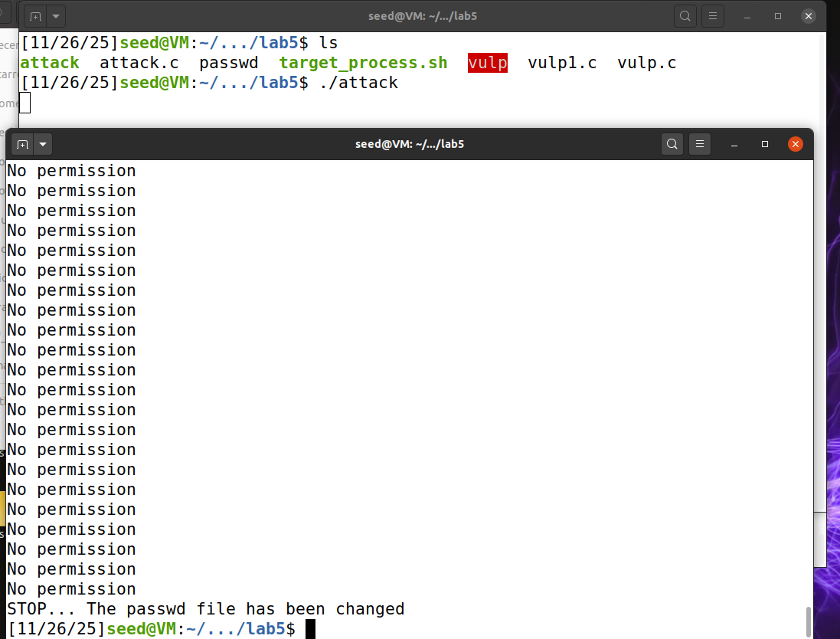Click the 'target_process.sh' file name
Viewport: 840px width, 639px height.
pos(363,63)
